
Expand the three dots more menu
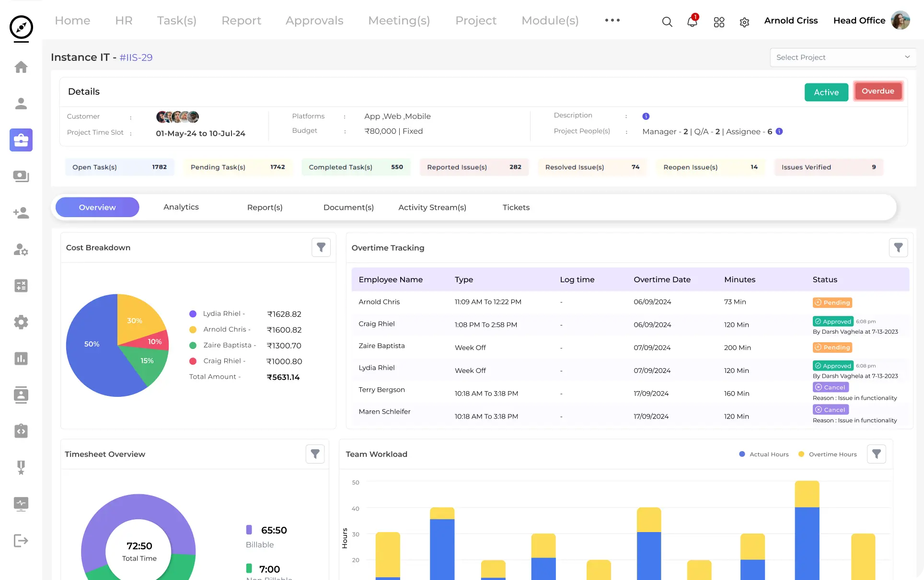[x=612, y=20]
